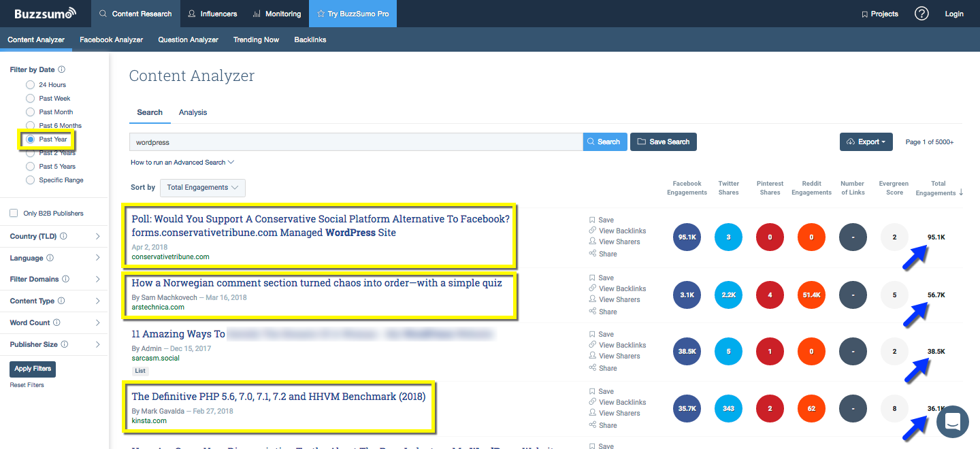Select the Past Week date filter
Image resolution: width=980 pixels, height=449 pixels.
pyautogui.click(x=30, y=98)
